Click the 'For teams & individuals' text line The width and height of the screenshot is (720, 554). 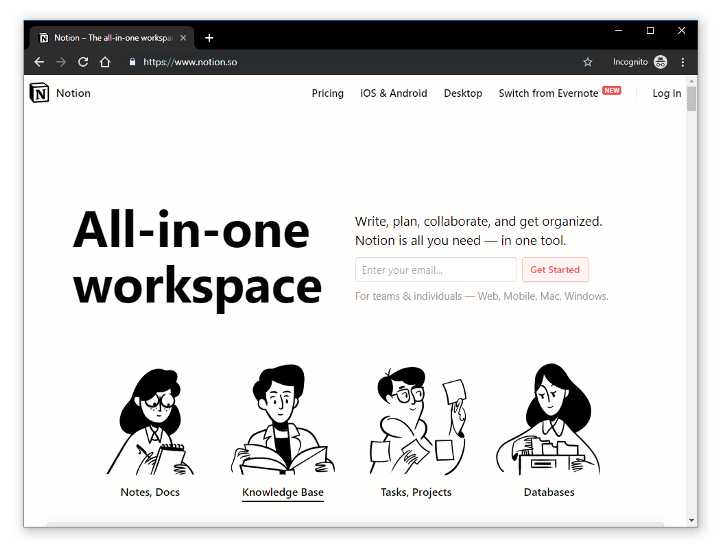point(482,296)
